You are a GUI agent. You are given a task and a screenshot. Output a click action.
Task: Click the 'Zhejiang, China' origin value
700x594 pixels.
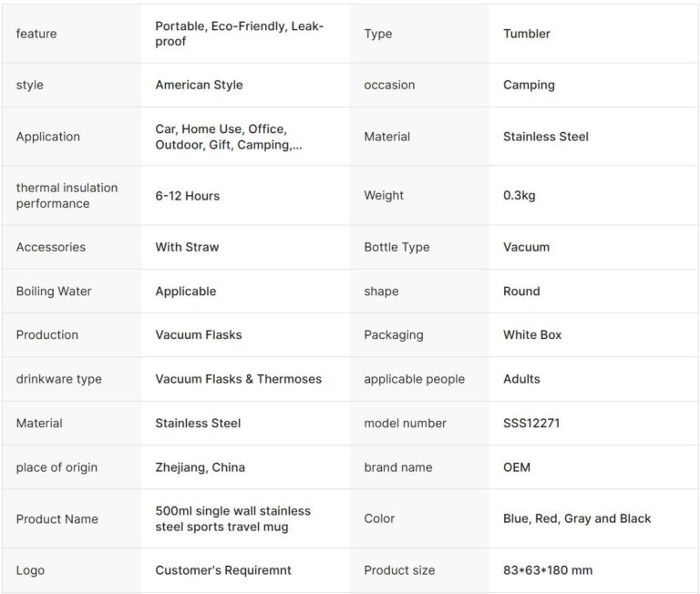(x=200, y=467)
